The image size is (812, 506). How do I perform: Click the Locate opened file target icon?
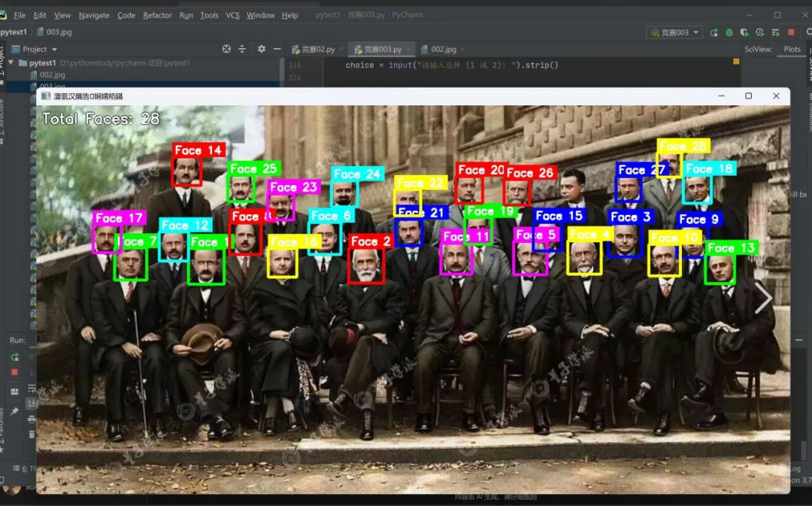(226, 49)
